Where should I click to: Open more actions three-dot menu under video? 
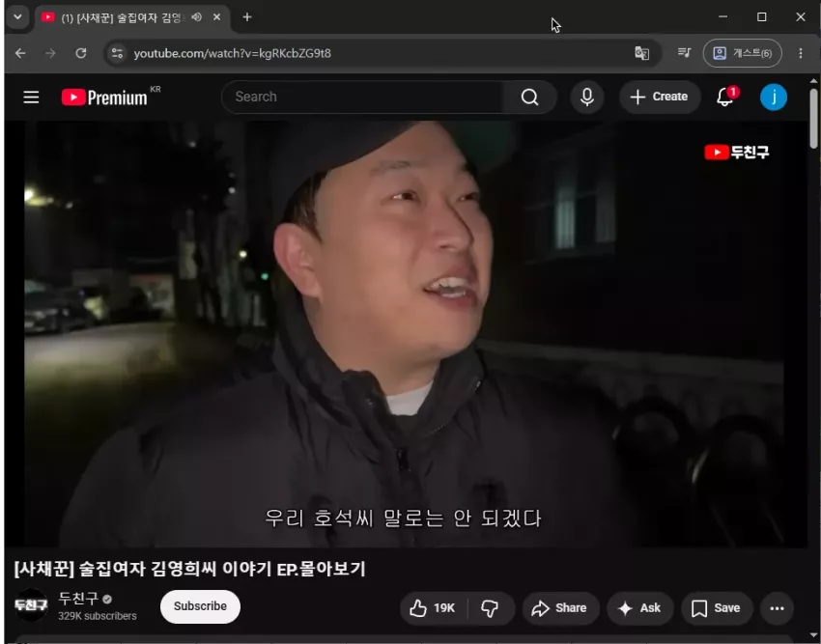click(x=777, y=608)
